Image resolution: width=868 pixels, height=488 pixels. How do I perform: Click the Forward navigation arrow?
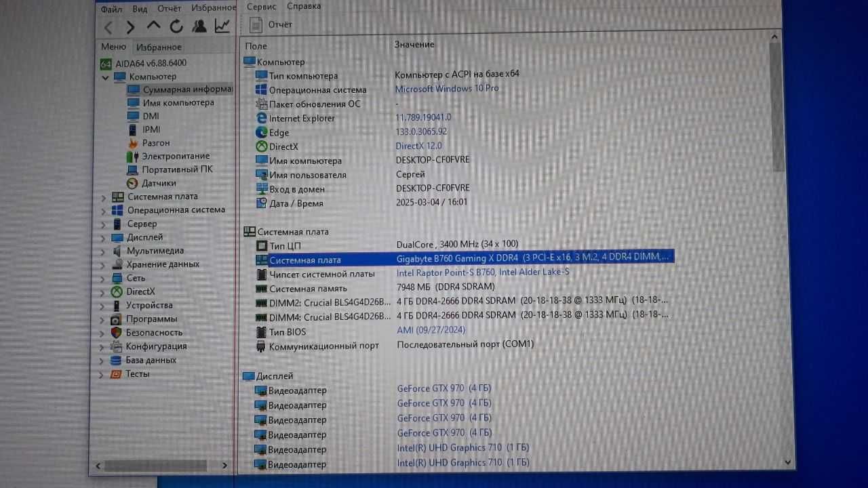130,27
